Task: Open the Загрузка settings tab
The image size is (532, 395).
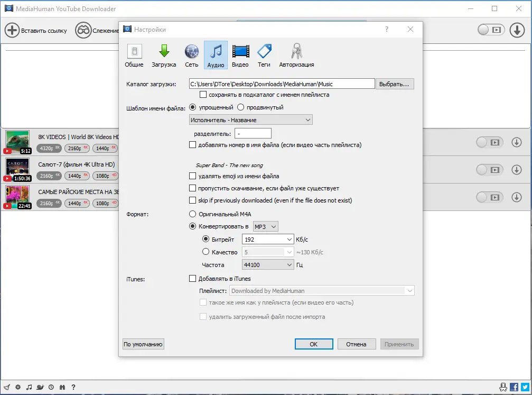Action: click(164, 55)
